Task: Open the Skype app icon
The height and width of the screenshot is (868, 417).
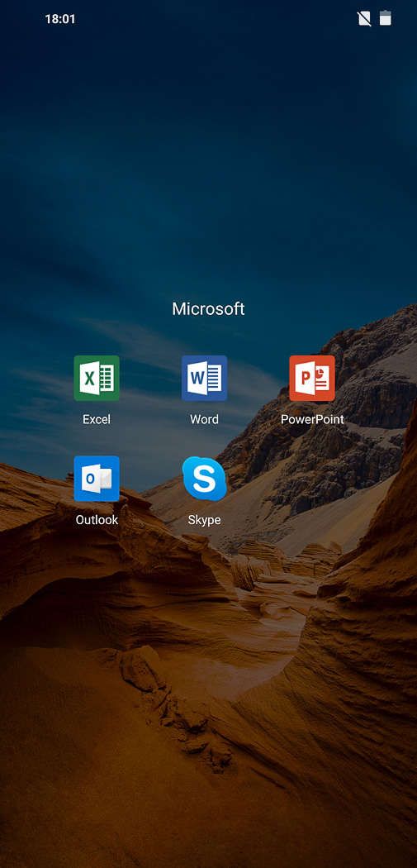Action: coord(204,479)
